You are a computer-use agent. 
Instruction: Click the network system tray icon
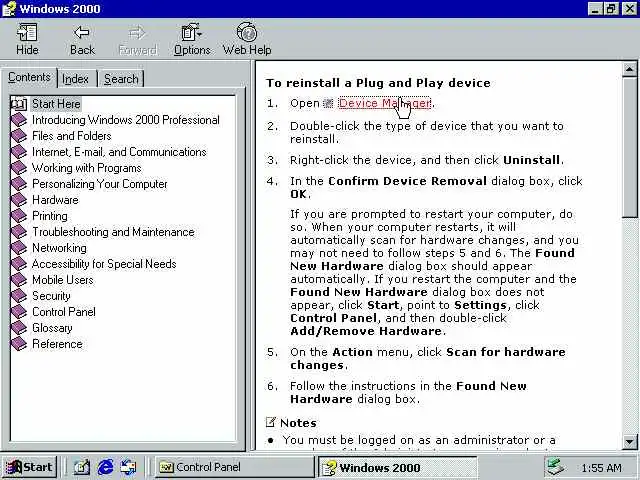pos(556,467)
